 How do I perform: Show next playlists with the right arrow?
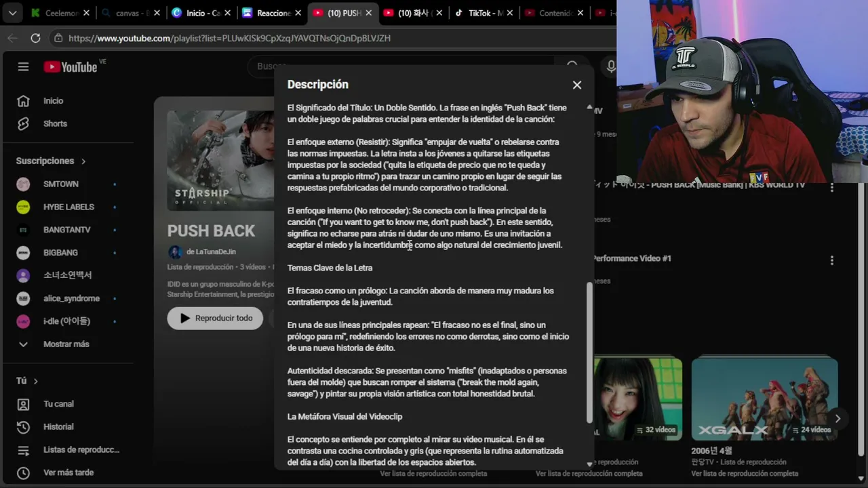point(837,418)
